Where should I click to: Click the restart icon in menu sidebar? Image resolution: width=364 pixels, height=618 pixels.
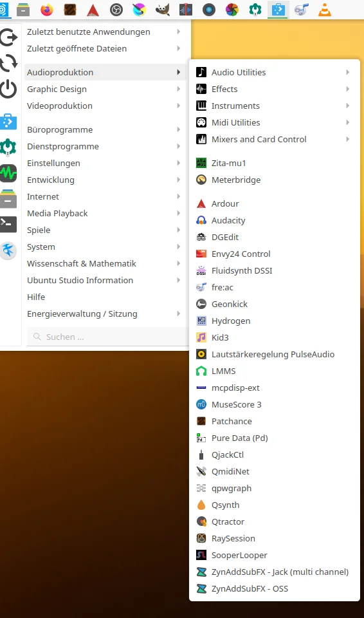point(8,63)
